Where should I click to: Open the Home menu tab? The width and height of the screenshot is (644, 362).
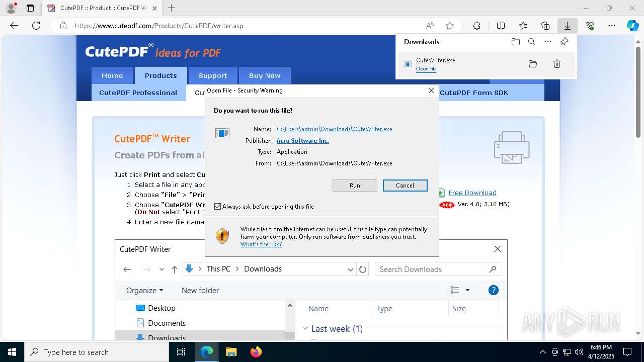(x=112, y=75)
